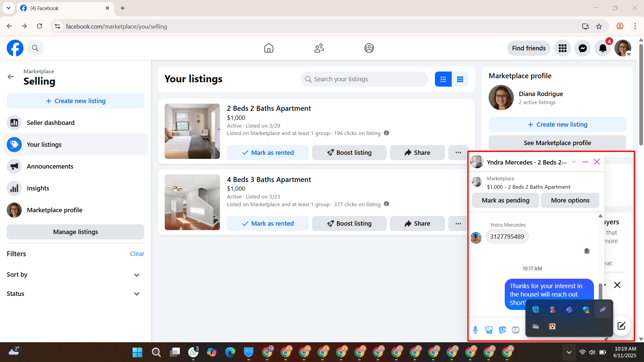The image size is (644, 362).
Task: Open Microsoft Edge from the taskbar
Action: [x=230, y=352]
